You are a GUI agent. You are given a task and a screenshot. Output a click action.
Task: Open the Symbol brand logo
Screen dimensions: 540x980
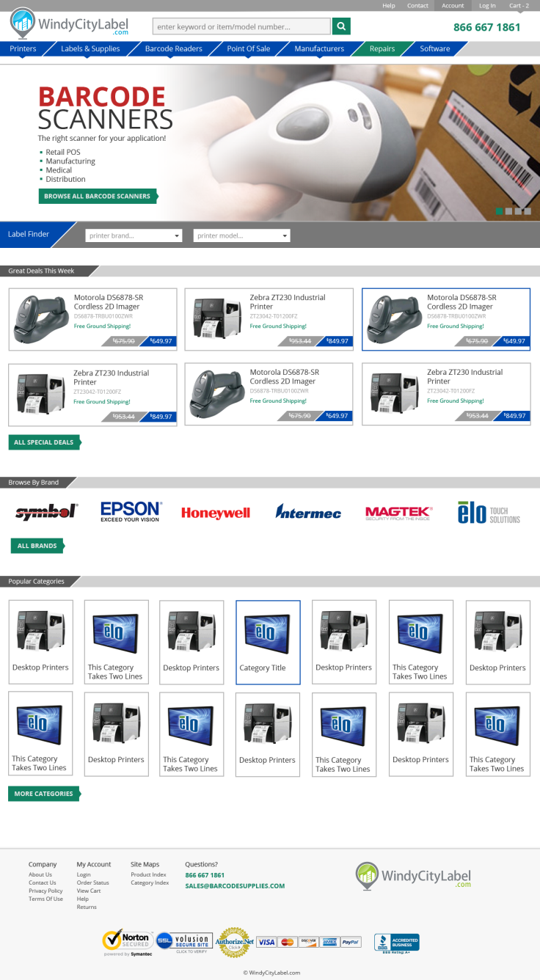(x=46, y=511)
